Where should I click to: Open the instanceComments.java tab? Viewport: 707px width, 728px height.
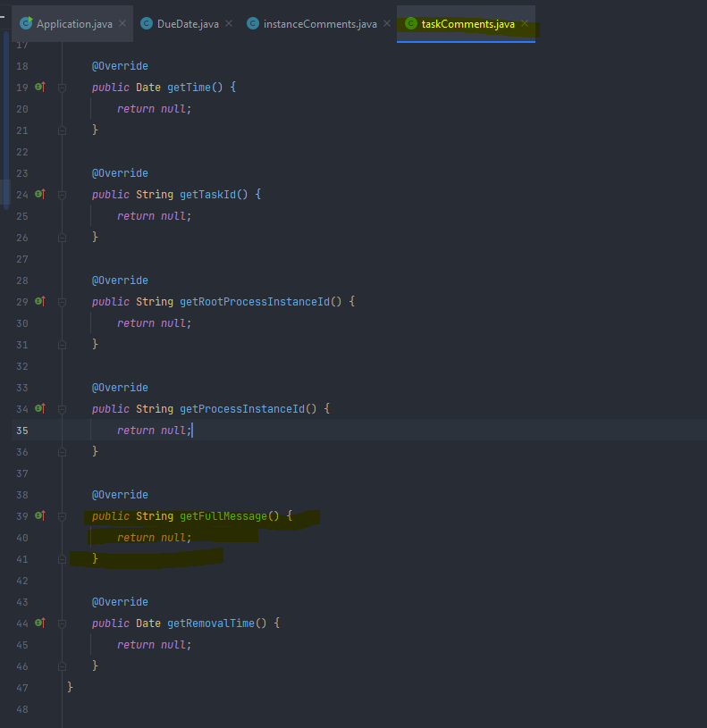(x=319, y=23)
